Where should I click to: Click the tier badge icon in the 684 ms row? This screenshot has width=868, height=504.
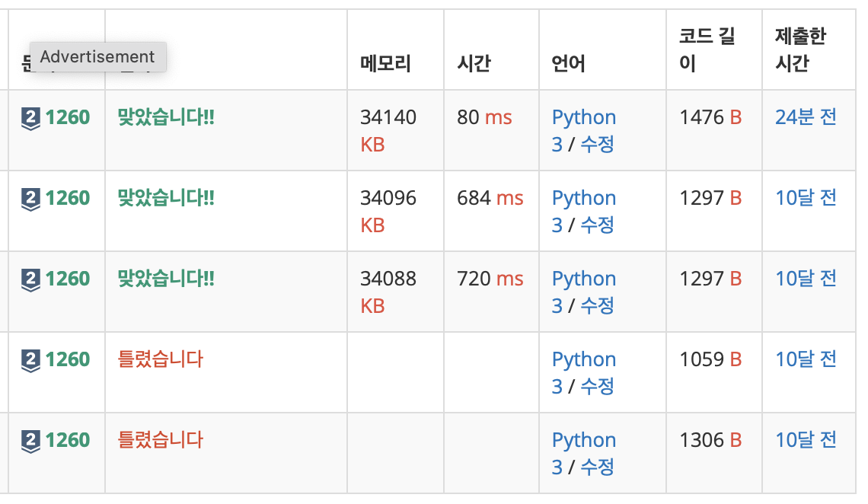[x=31, y=199]
